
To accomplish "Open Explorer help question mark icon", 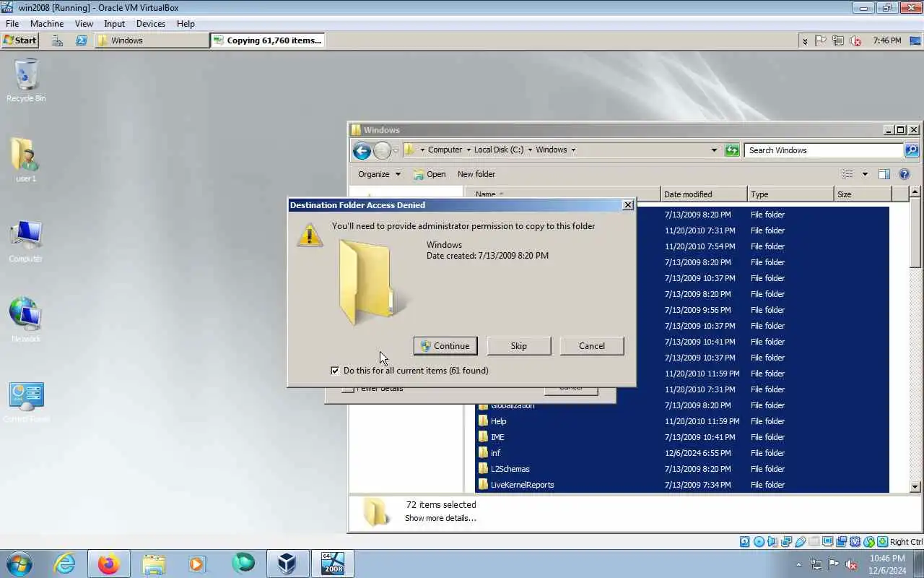I will coord(905,174).
